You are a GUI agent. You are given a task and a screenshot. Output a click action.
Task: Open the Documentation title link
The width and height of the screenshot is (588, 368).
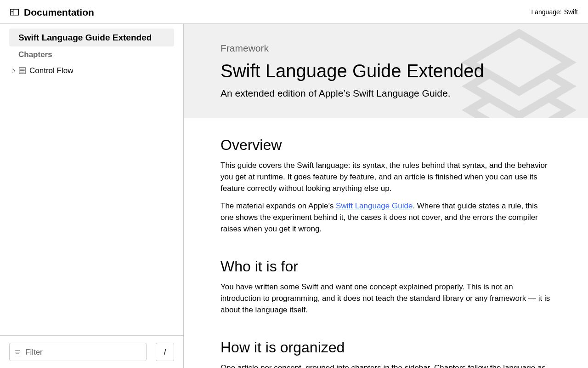[59, 12]
